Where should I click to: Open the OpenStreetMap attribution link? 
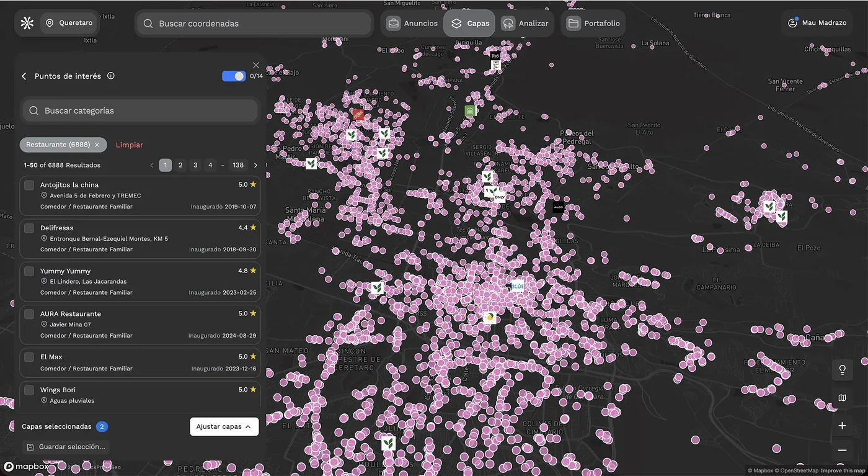pyautogui.click(x=797, y=470)
